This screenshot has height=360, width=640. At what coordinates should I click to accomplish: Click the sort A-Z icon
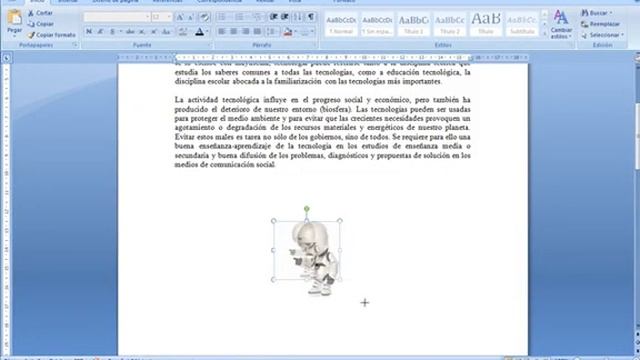tap(298, 17)
